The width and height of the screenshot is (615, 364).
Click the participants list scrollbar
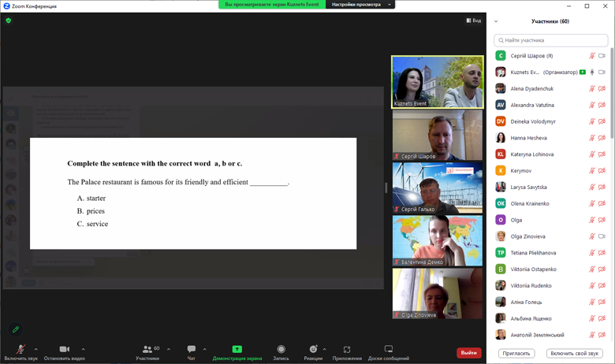click(612, 93)
